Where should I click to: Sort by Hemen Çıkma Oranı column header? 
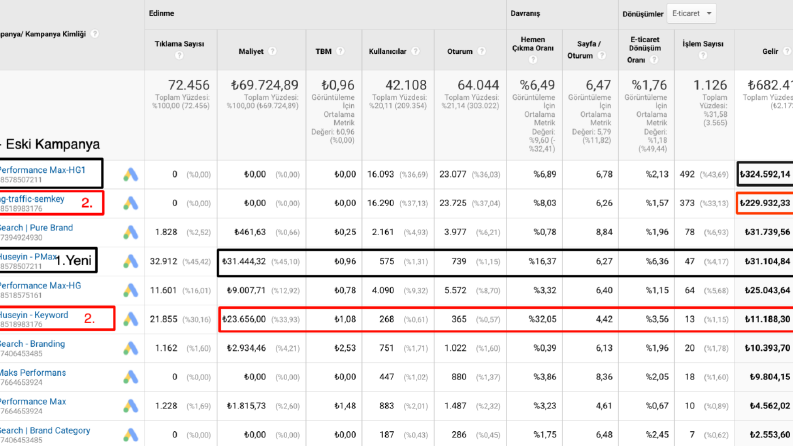tap(533, 43)
